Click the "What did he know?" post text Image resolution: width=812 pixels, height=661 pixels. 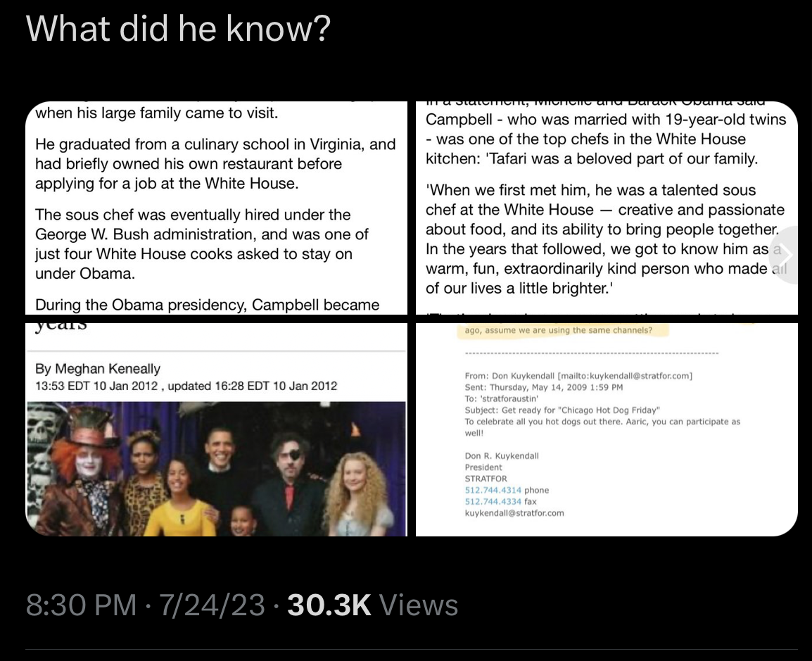coord(178,29)
